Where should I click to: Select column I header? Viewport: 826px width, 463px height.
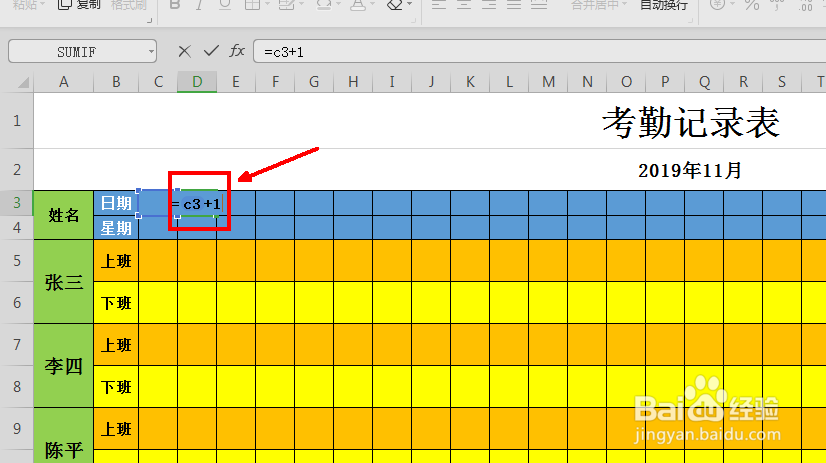pos(392,82)
